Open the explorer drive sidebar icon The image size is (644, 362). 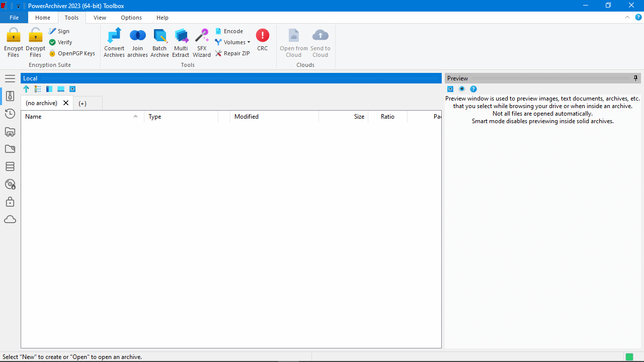[x=10, y=132]
